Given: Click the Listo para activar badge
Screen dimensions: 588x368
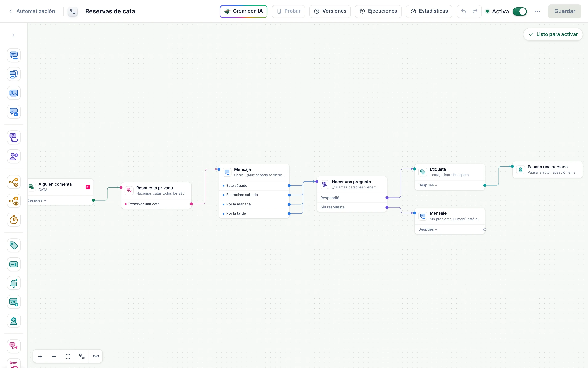Looking at the screenshot, I should click(553, 34).
